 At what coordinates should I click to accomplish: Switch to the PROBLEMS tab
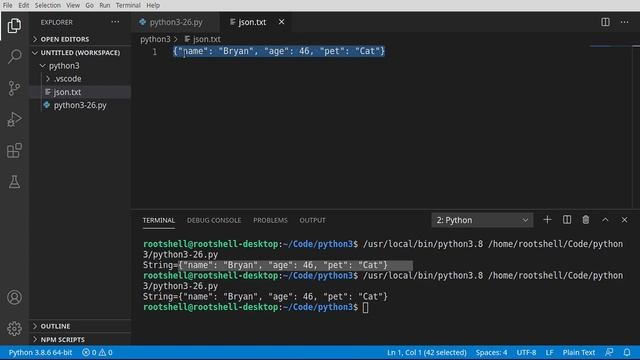[x=270, y=220]
